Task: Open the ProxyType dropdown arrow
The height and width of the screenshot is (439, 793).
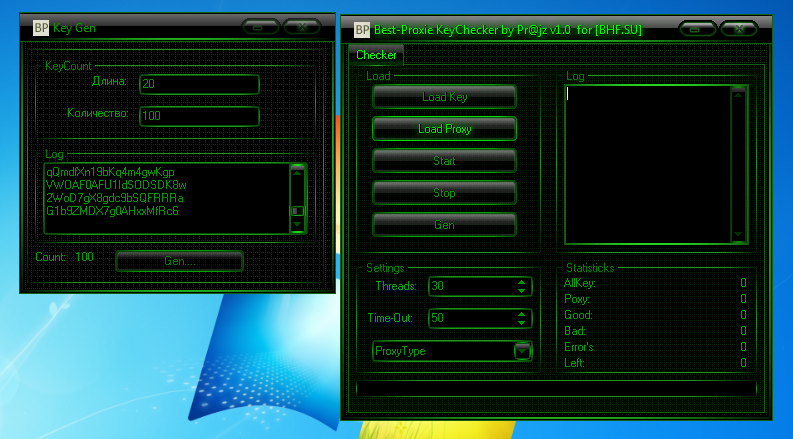Action: [522, 350]
